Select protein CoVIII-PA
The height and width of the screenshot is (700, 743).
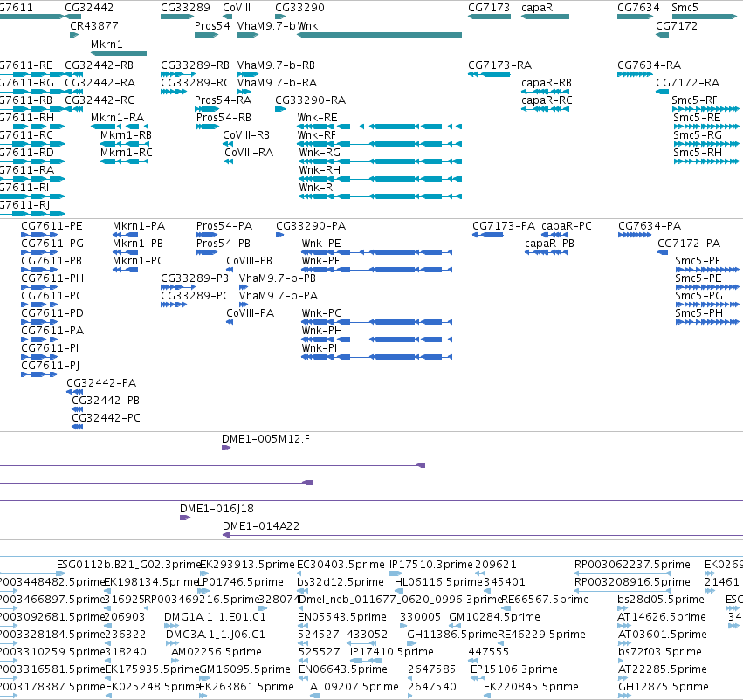point(251,313)
